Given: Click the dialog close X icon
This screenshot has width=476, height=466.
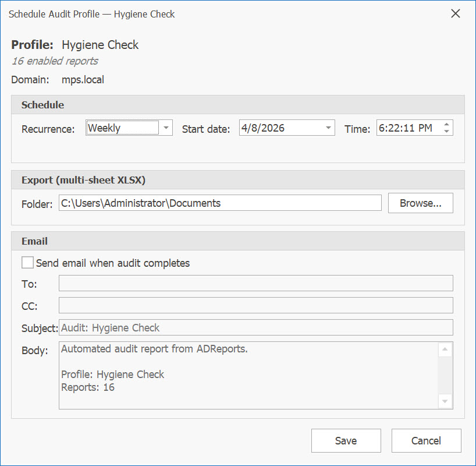Looking at the screenshot, I should click(x=456, y=13).
